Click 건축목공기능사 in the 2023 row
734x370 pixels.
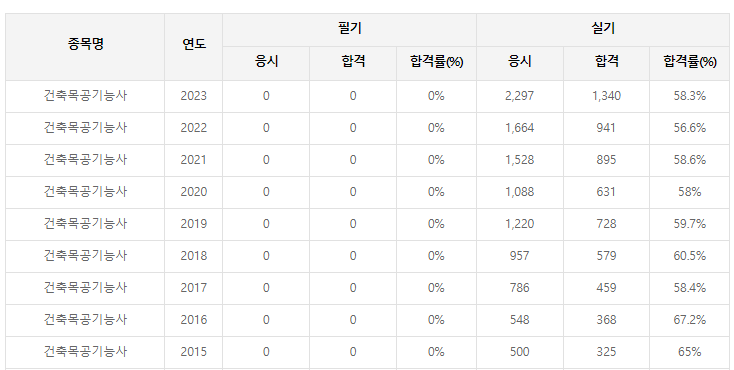[x=85, y=96]
